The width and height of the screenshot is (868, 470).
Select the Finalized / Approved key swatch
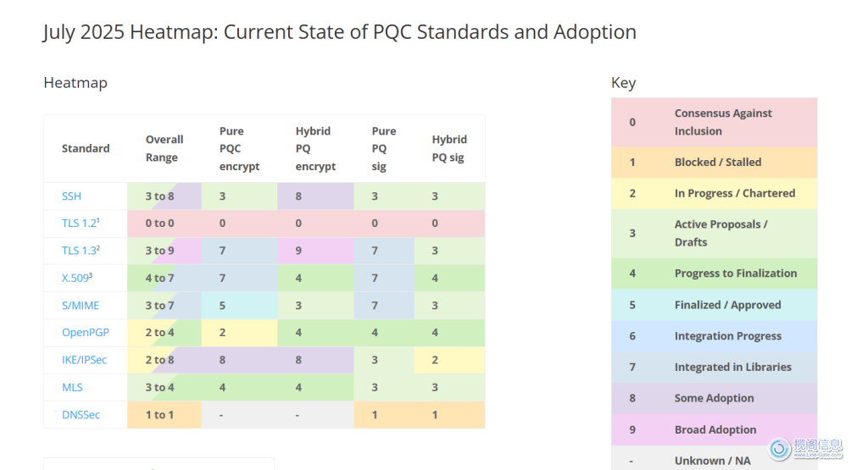point(715,305)
